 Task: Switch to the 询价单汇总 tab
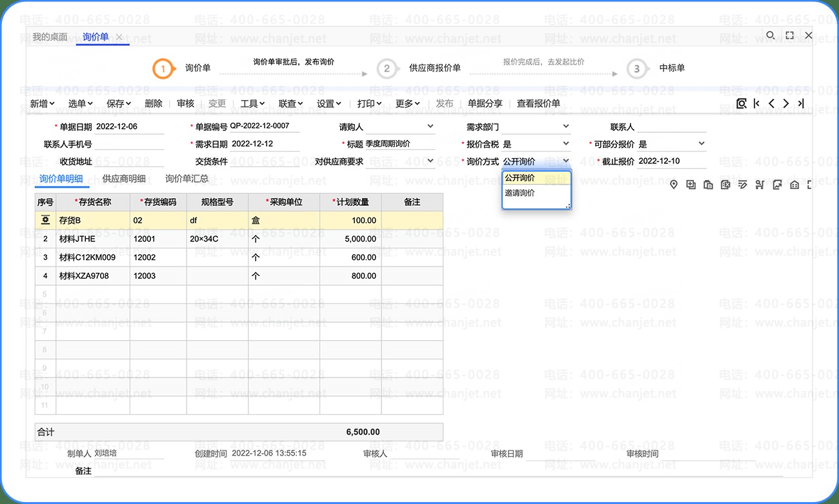tap(187, 179)
